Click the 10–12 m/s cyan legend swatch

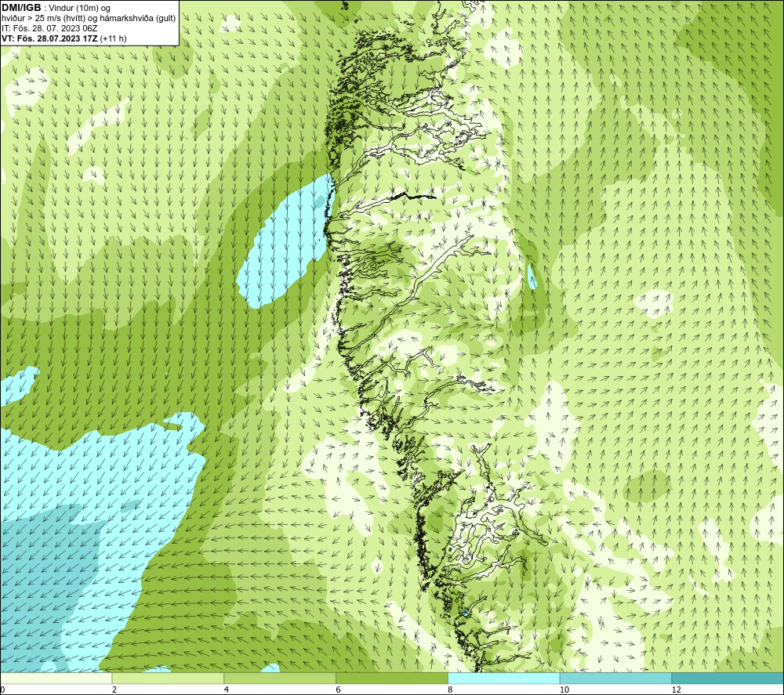point(616,678)
